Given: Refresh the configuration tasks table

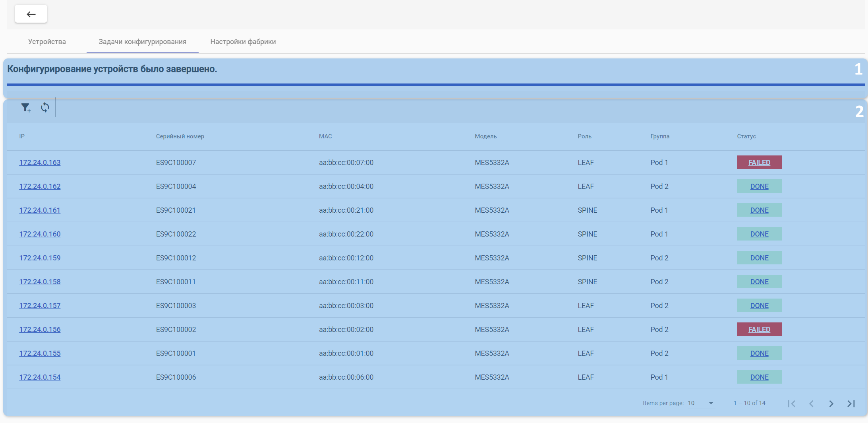Looking at the screenshot, I should tap(45, 107).
